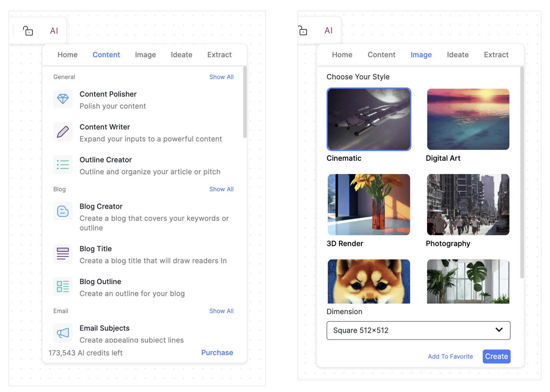The height and width of the screenshot is (392, 550).
Task: Open the Ideate tab in right panel
Action: 458,55
